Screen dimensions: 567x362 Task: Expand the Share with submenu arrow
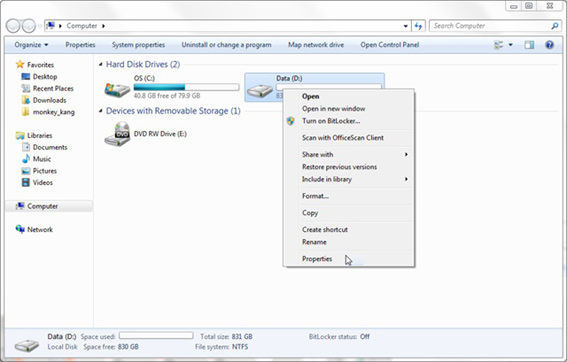406,154
